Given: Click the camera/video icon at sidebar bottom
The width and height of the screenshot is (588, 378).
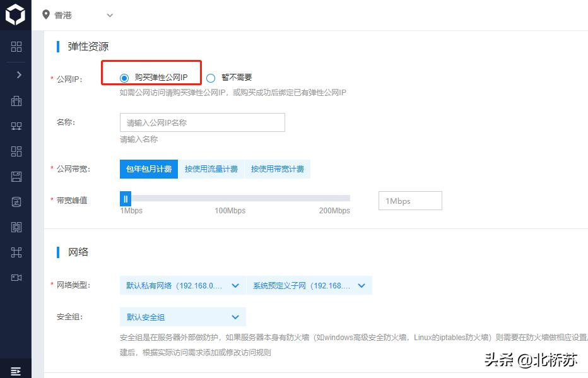Looking at the screenshot, I should tap(16, 278).
